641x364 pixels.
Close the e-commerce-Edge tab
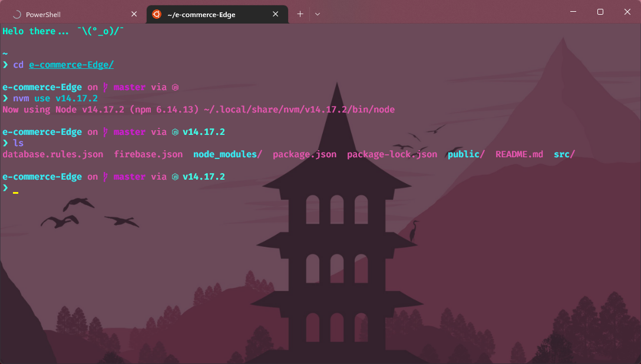pos(275,13)
